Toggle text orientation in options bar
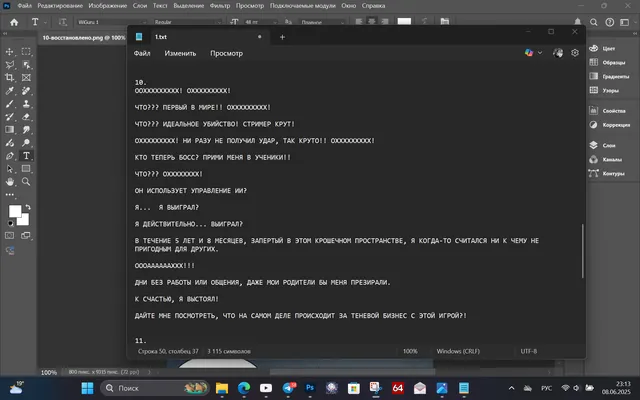 62,22
